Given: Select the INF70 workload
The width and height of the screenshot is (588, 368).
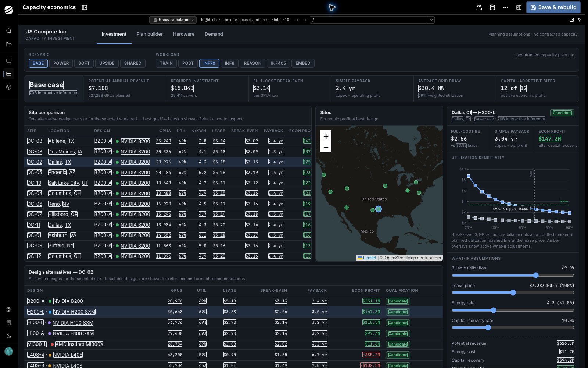Looking at the screenshot, I should tap(209, 63).
